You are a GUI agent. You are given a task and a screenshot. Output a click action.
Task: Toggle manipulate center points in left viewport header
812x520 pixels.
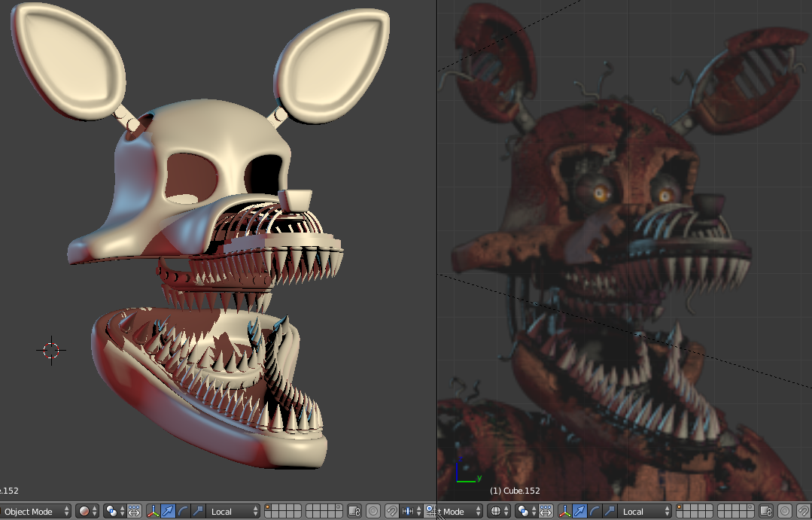(x=134, y=511)
